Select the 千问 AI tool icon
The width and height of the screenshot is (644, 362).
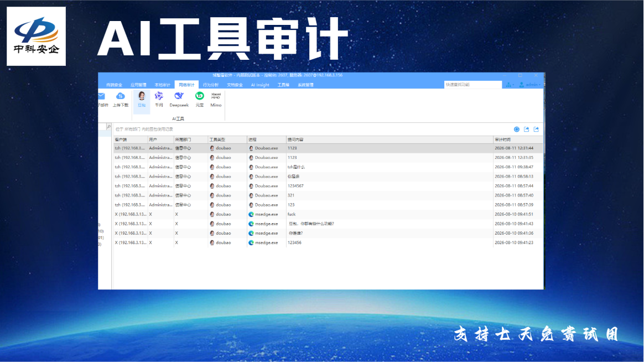[159, 100]
